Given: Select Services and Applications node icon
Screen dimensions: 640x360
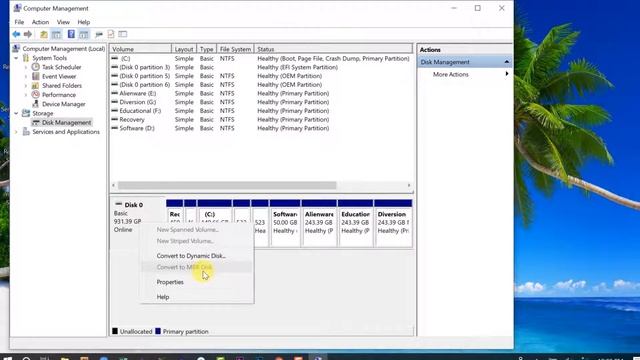Looking at the screenshot, I should point(26,132).
